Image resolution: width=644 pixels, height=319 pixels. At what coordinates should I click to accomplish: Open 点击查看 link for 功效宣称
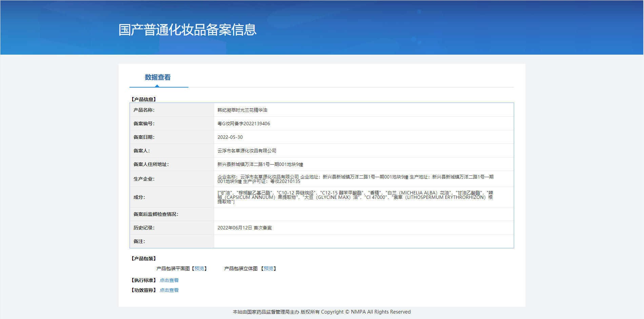pos(169,290)
